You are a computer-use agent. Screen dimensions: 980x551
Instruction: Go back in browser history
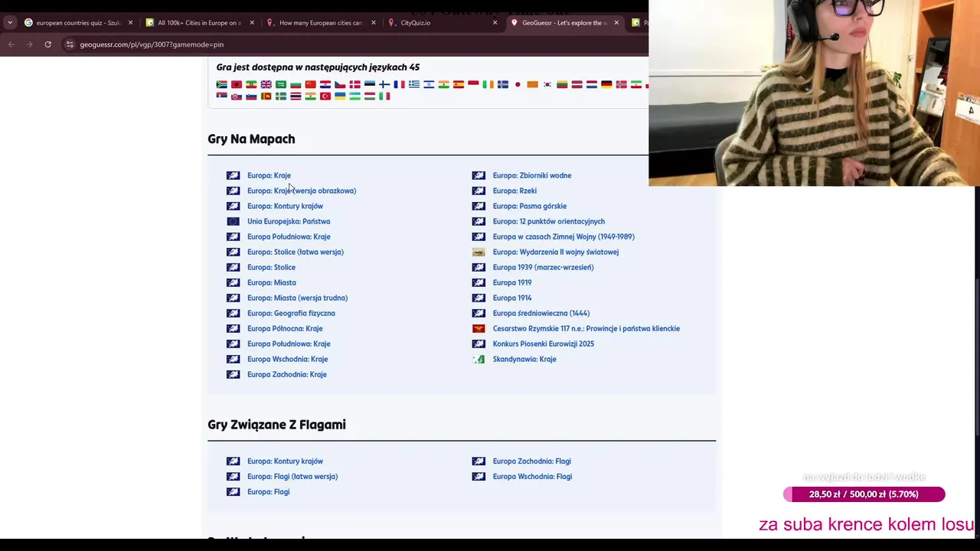point(11,44)
